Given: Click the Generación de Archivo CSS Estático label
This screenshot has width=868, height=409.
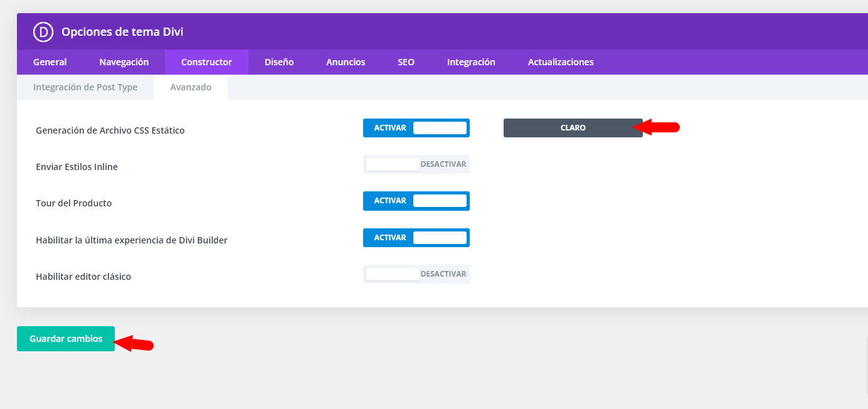Looking at the screenshot, I should (110, 130).
